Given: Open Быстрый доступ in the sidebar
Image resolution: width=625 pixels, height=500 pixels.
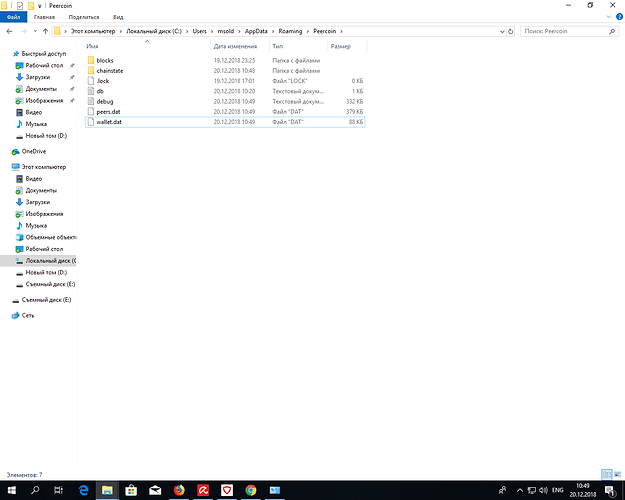Looking at the screenshot, I should click(x=43, y=54).
